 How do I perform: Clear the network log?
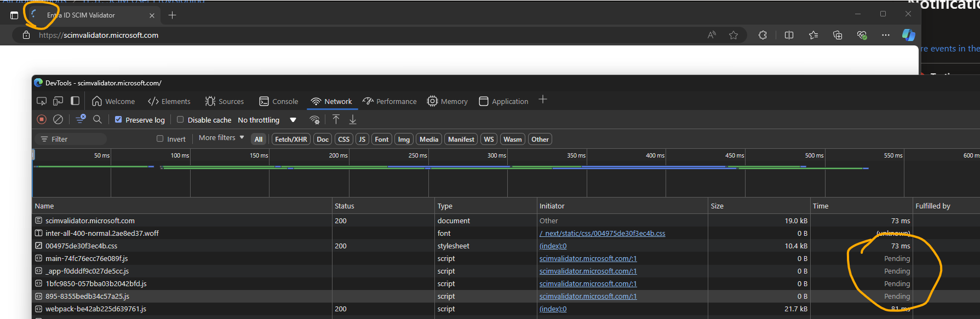pos(58,119)
